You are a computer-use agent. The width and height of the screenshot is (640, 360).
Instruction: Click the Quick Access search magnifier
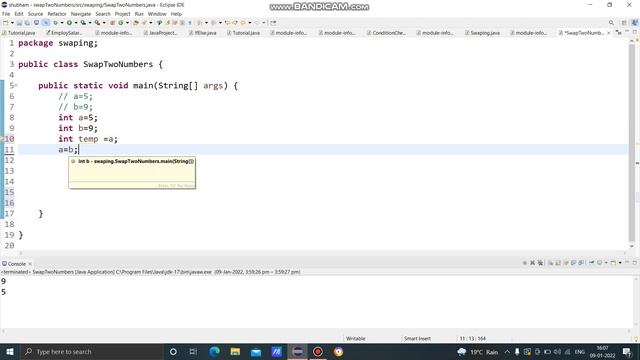pyautogui.click(x=611, y=23)
